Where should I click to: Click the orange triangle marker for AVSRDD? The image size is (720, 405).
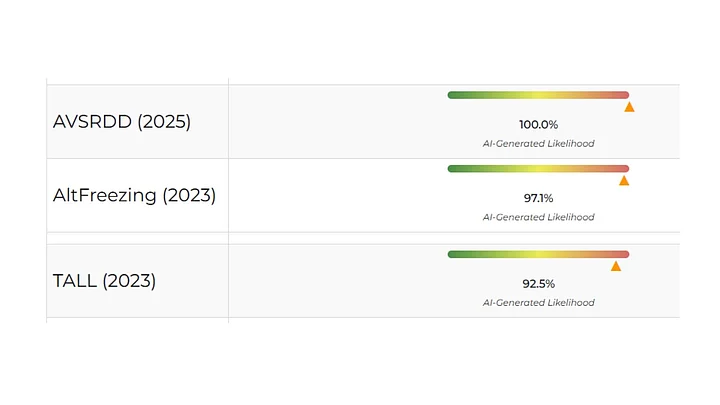[629, 107]
